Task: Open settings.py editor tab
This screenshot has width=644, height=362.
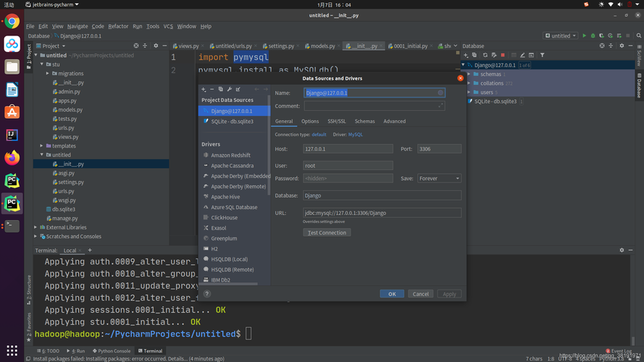Action: [x=280, y=46]
